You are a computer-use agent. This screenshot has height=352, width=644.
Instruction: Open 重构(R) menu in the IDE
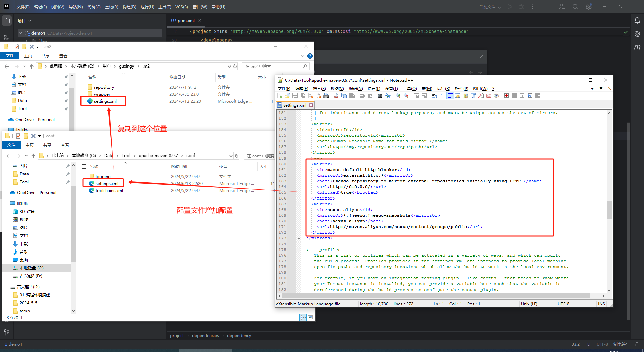coord(111,7)
